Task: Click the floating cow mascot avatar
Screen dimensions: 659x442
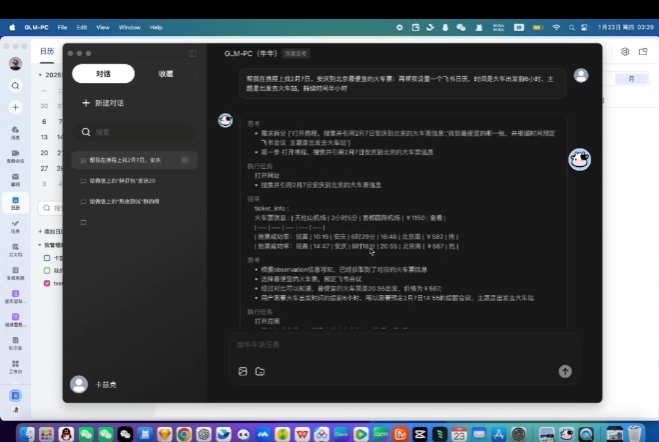Action: point(580,159)
